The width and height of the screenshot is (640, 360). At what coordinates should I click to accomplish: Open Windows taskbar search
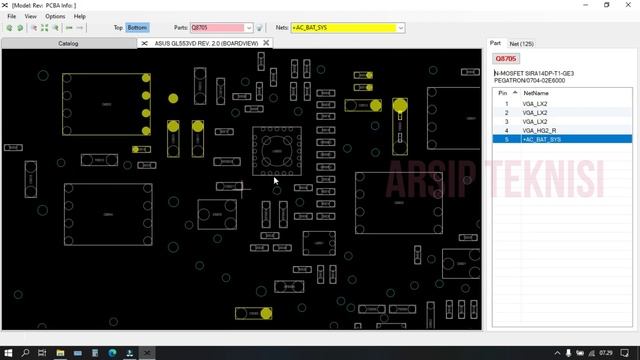pyautogui.click(x=25, y=353)
